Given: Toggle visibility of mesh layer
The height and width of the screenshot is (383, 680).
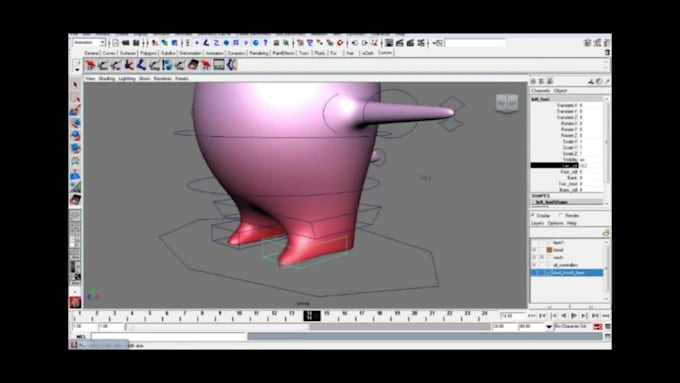Looking at the screenshot, I should tap(534, 257).
